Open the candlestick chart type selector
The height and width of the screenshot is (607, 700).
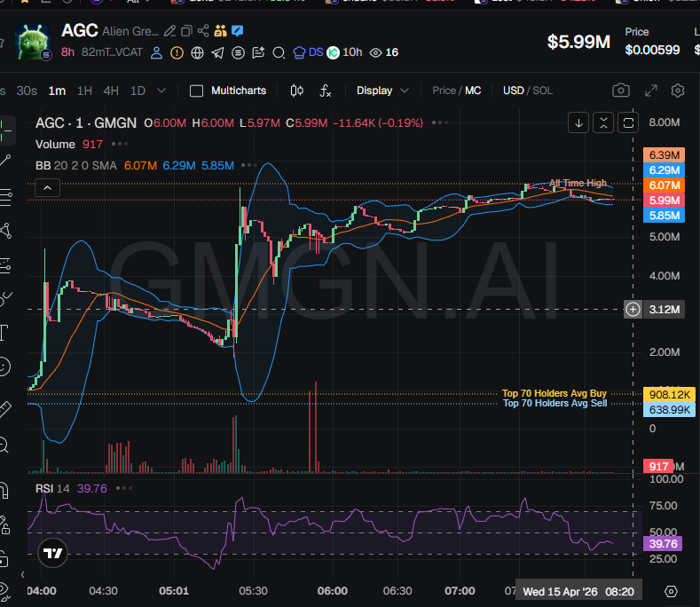297,91
